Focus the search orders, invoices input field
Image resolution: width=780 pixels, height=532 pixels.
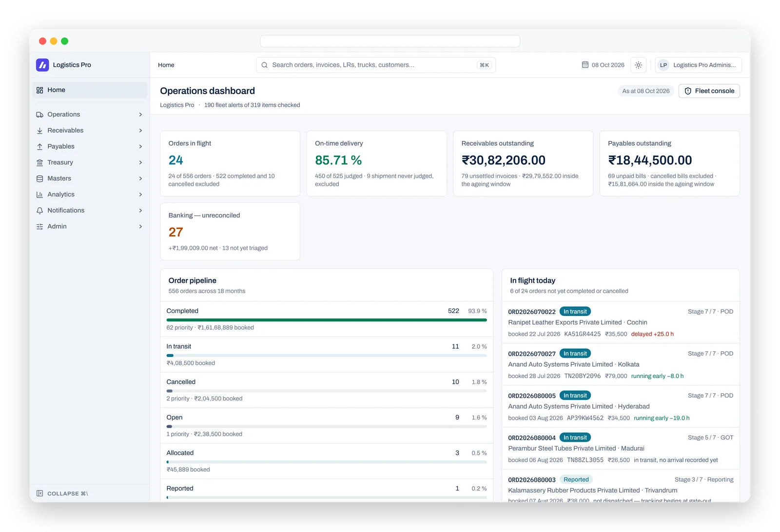[x=376, y=65]
